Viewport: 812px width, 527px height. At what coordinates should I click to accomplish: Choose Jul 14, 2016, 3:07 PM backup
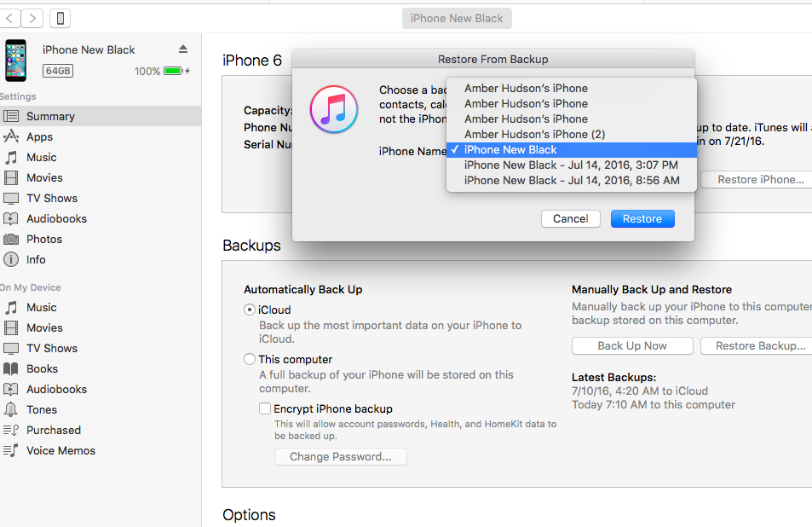571,165
